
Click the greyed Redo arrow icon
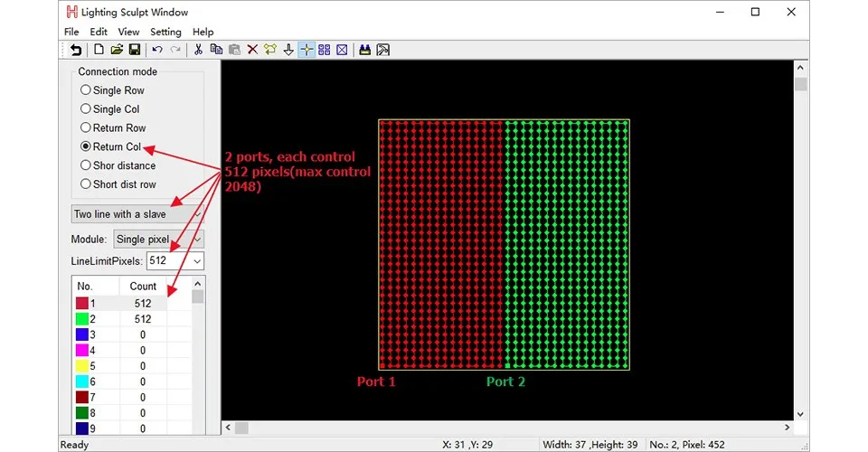click(x=175, y=50)
